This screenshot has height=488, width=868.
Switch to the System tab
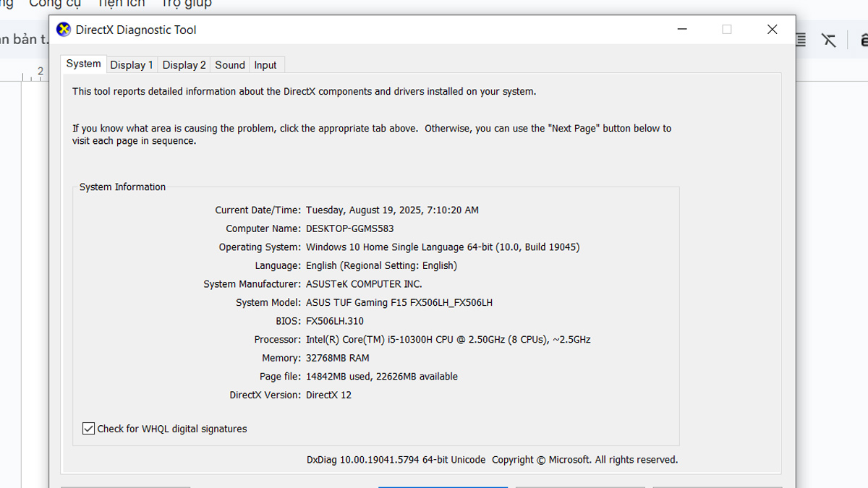(x=83, y=64)
